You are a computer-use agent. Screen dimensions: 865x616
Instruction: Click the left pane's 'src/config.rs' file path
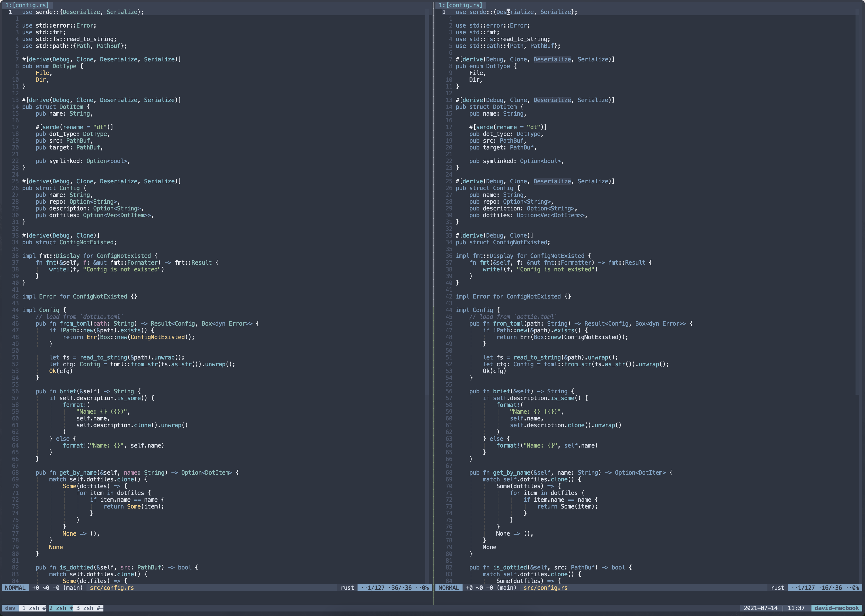tap(112, 588)
